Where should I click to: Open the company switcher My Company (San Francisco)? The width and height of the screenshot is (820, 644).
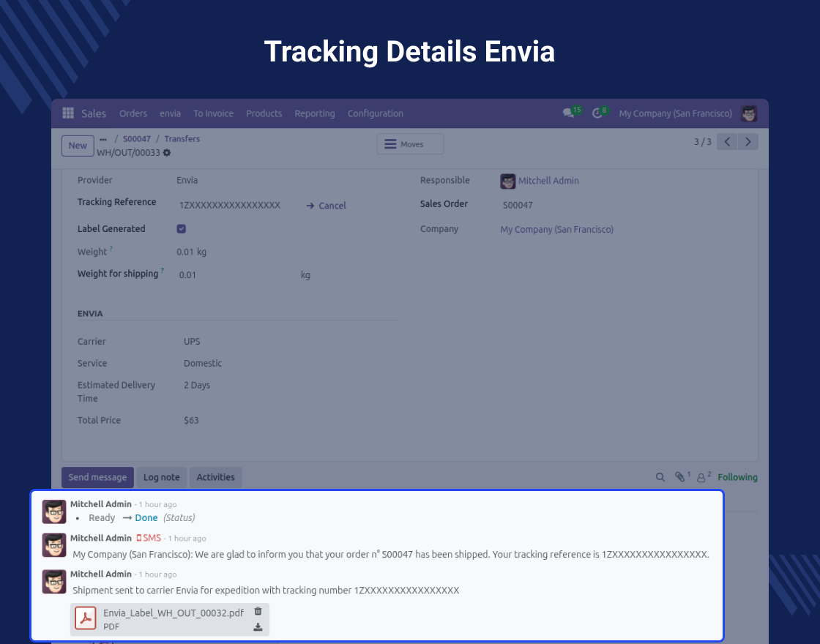click(x=675, y=113)
